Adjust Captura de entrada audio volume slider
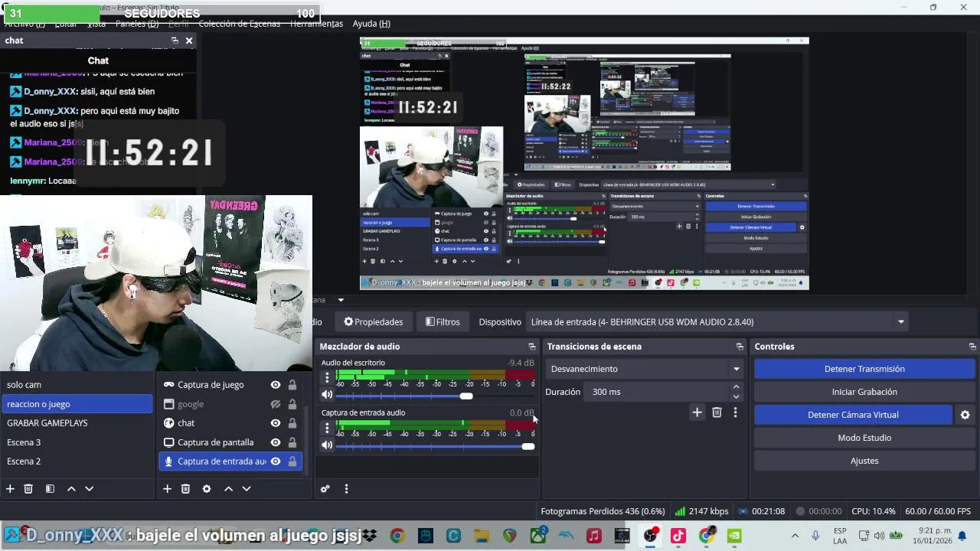Viewport: 980px width, 551px height. tap(528, 445)
